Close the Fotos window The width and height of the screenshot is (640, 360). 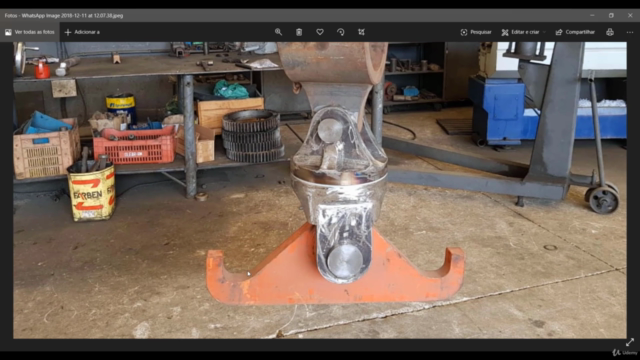(x=630, y=16)
